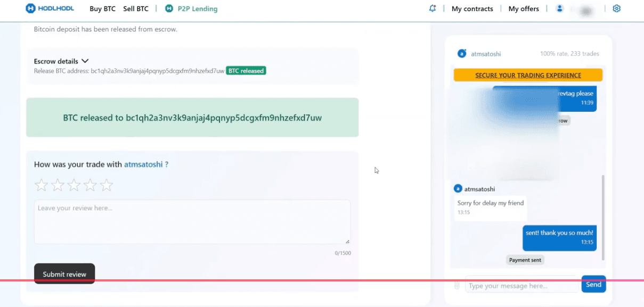Click the BTC released status badge
The image size is (644, 307).
point(246,71)
